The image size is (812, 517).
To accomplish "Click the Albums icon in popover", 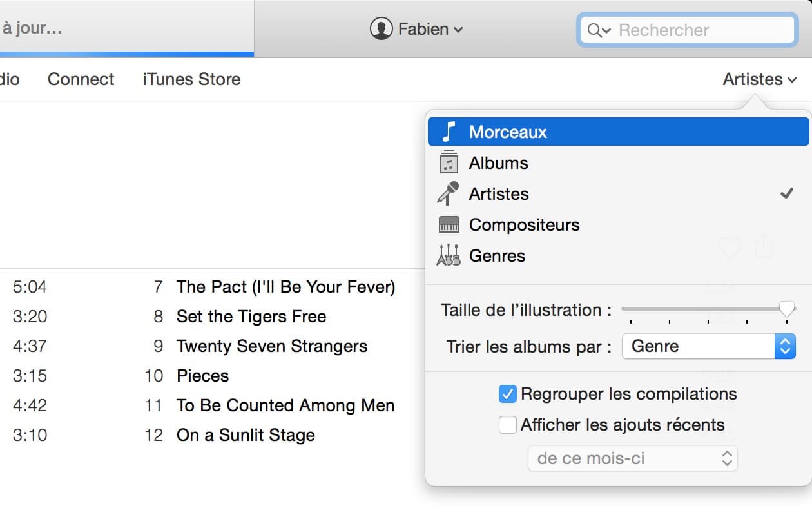I will pos(449,162).
